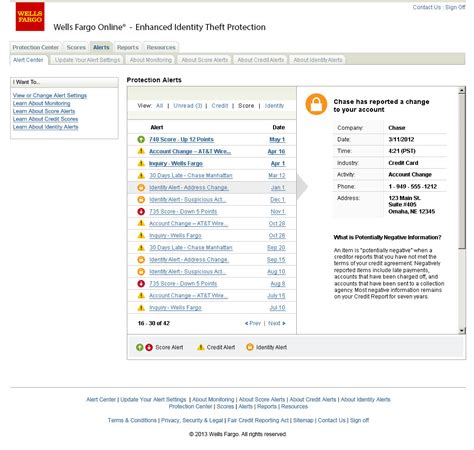Viewport: 474px width, 450px height.
Task: Click Learn About Identity Alerts sidebar link
Action: pos(45,127)
